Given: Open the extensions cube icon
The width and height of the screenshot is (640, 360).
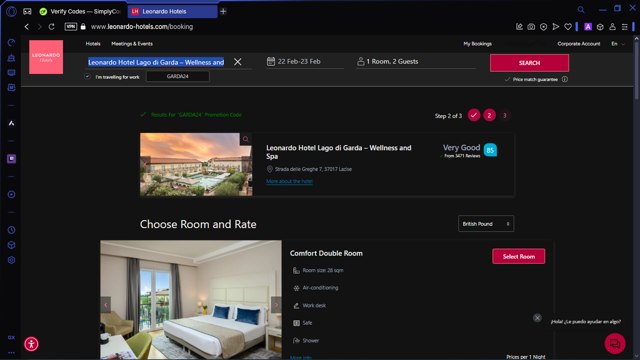Looking at the screenshot, I should 600,27.
